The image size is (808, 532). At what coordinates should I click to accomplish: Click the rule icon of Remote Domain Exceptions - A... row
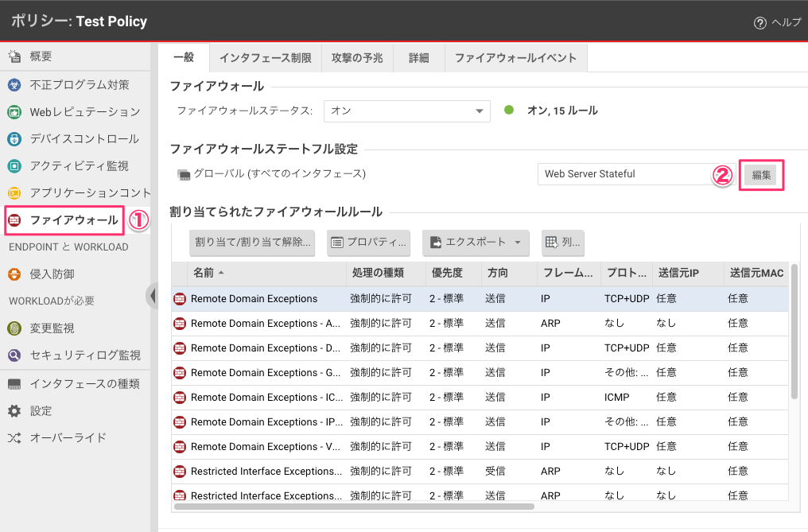point(180,324)
